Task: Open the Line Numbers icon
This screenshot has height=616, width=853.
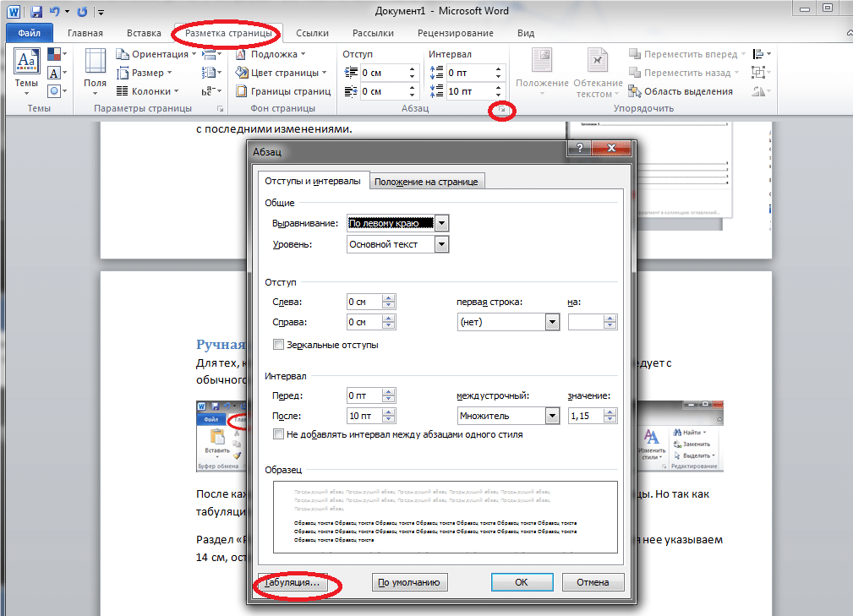Action: [x=211, y=73]
